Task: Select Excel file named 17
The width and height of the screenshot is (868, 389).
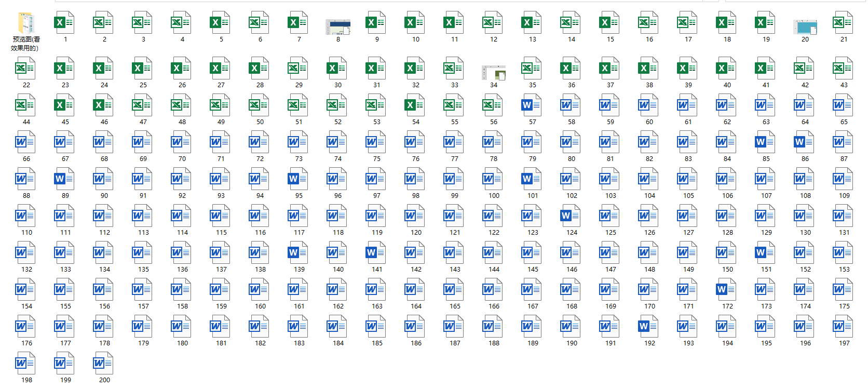Action: point(688,23)
